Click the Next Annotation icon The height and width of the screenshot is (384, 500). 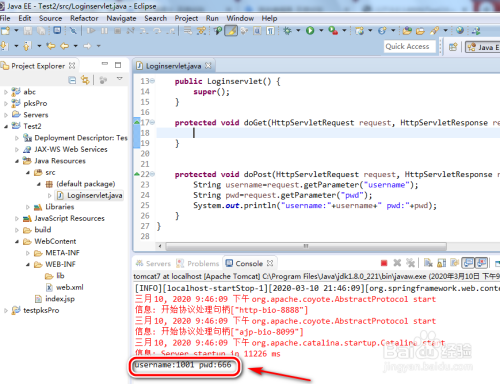click(x=4, y=46)
